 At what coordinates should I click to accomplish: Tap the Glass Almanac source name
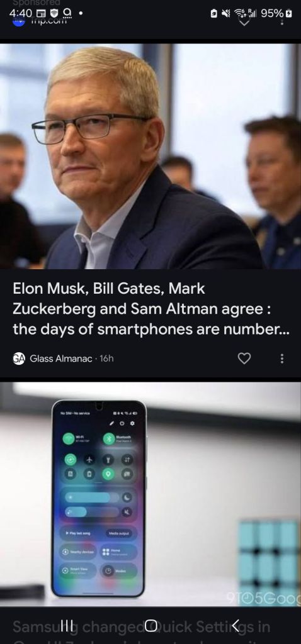tap(61, 358)
